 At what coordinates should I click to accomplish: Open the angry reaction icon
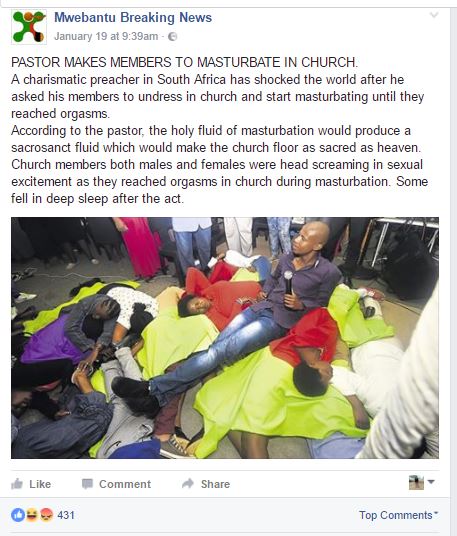(46, 515)
